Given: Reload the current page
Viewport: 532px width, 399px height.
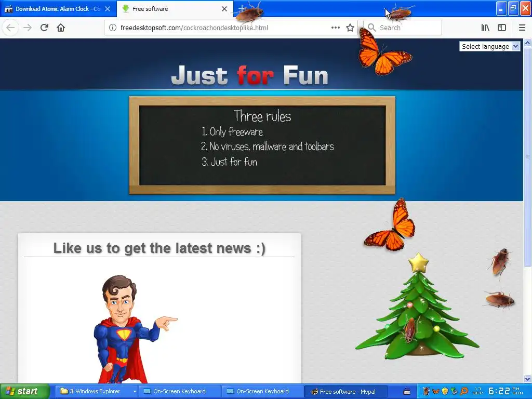Looking at the screenshot, I should (x=44, y=28).
